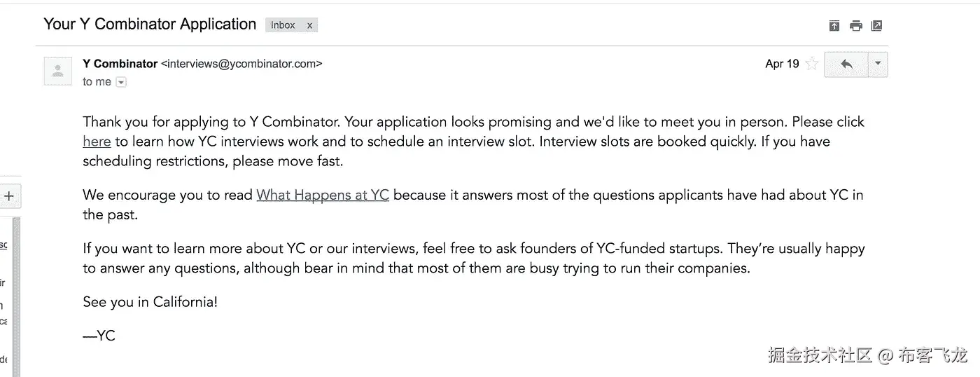
Task: Click the "—YC" signature line
Action: 99,336
